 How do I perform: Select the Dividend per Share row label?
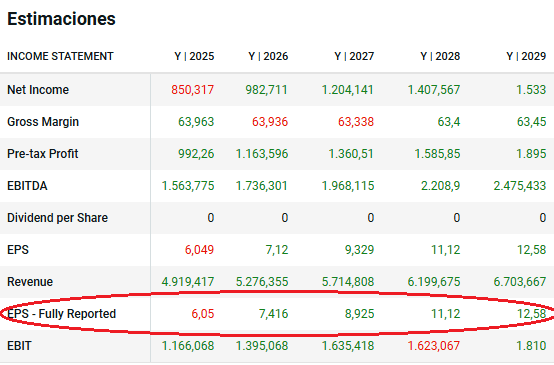click(x=57, y=218)
